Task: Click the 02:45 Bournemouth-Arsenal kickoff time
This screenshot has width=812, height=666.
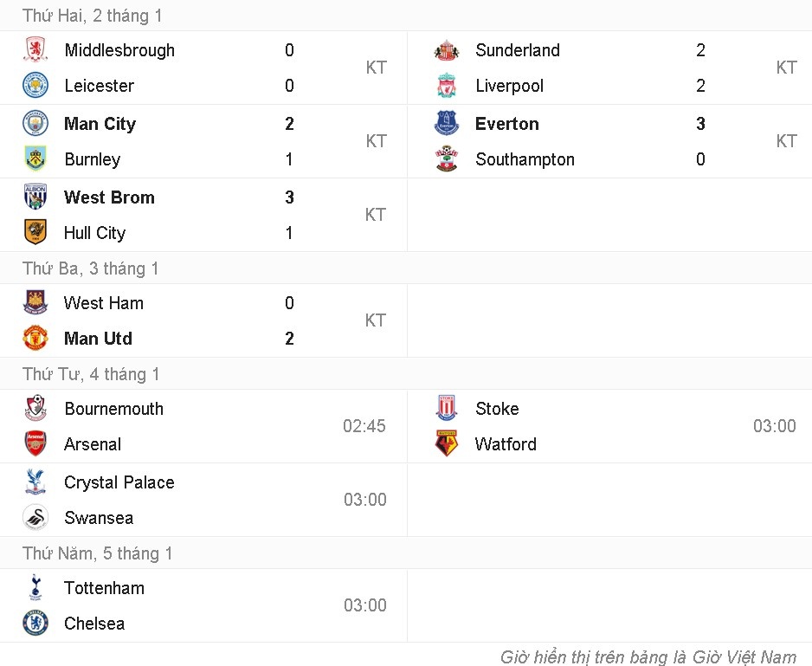Action: point(364,426)
